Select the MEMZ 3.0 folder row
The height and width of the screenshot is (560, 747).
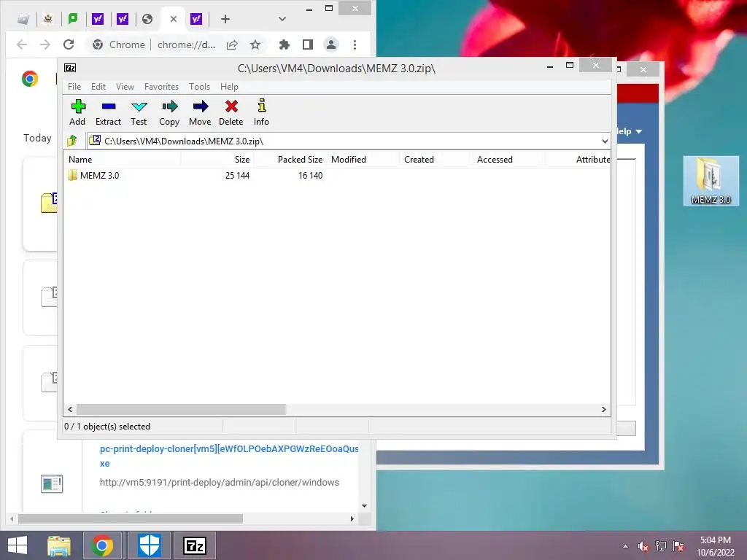[336, 175]
